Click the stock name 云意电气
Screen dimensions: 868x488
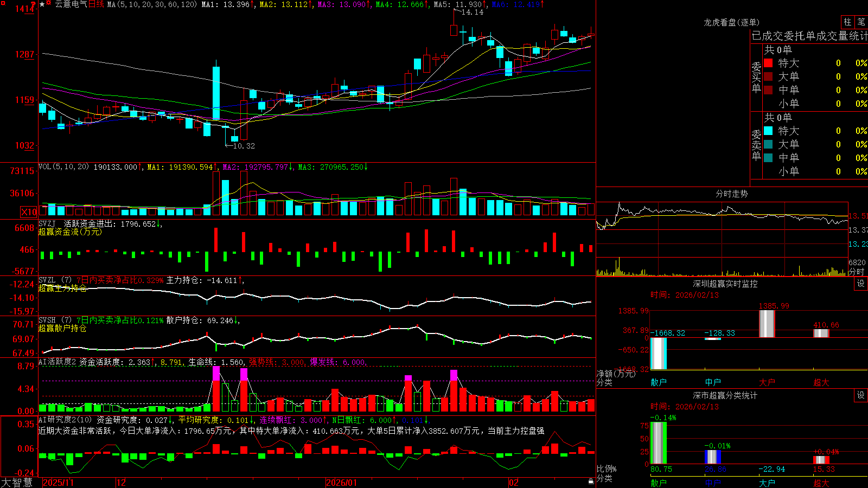tap(71, 4)
